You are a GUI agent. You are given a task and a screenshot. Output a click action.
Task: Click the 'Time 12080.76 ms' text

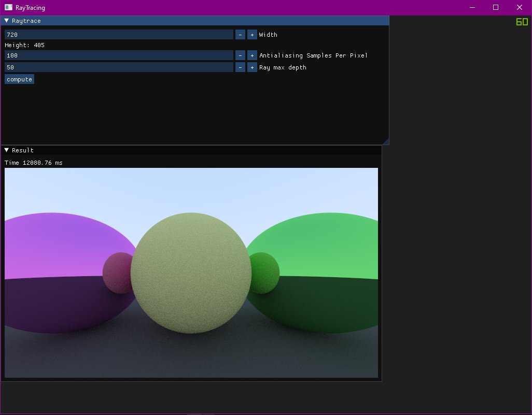[34, 163]
